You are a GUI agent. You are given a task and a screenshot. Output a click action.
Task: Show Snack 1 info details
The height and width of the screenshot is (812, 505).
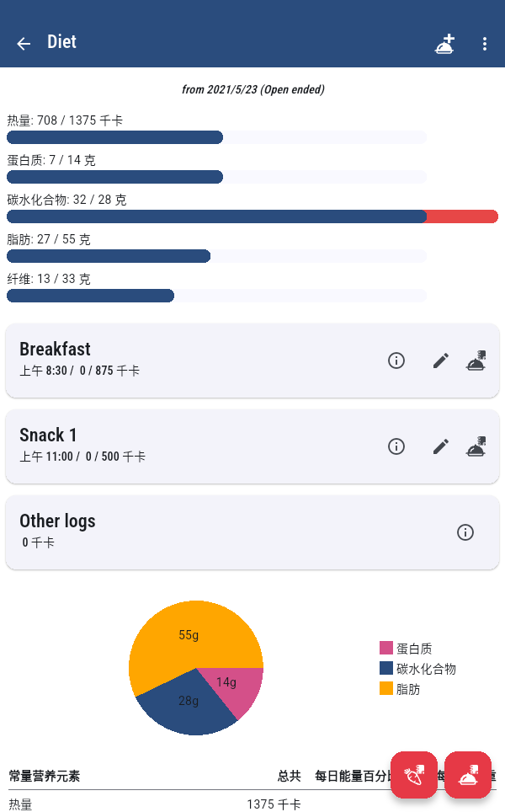pyautogui.click(x=396, y=446)
